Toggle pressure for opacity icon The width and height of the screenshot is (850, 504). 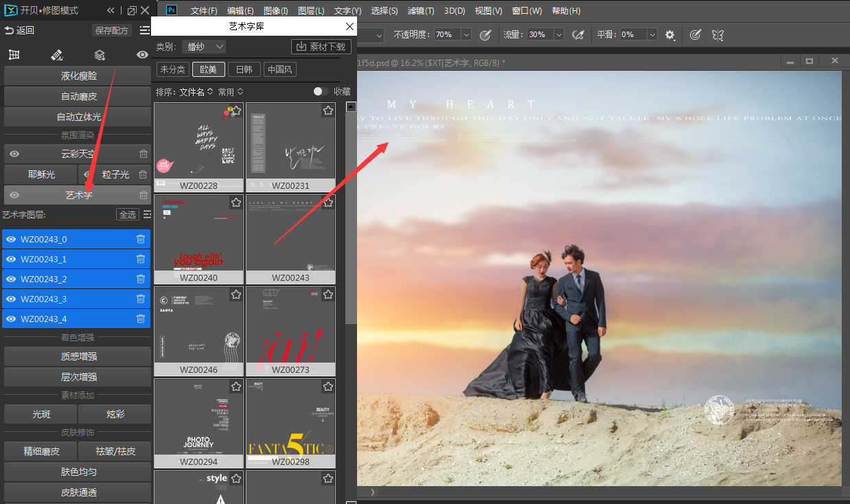coord(485,34)
